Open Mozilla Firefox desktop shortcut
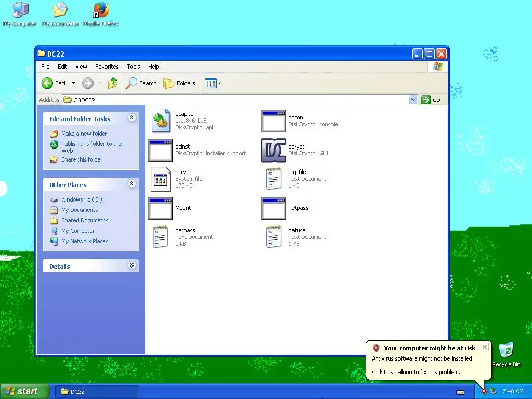 101,14
